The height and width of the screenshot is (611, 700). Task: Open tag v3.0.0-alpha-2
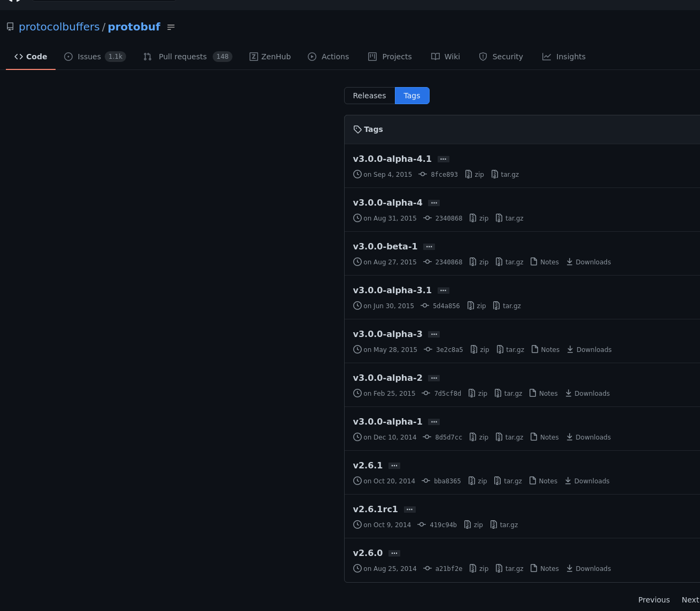[x=387, y=378]
